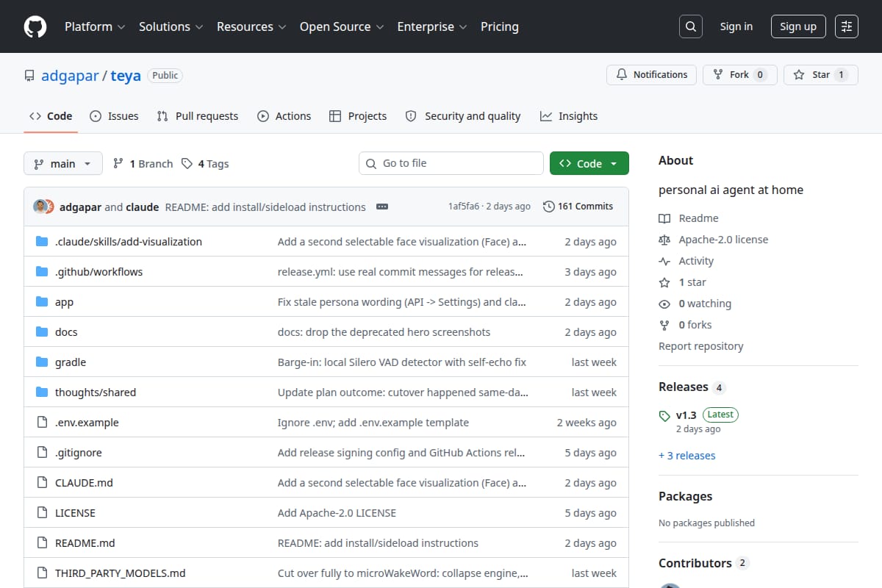Click the folder icon for .github/workflows
The width and height of the screenshot is (882, 588).
pyautogui.click(x=42, y=272)
